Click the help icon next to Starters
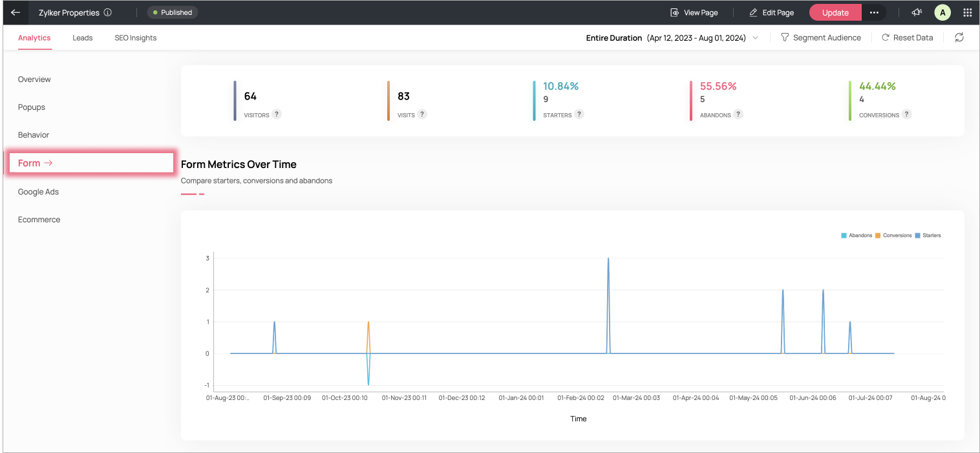This screenshot has height=453, width=980. point(579,114)
